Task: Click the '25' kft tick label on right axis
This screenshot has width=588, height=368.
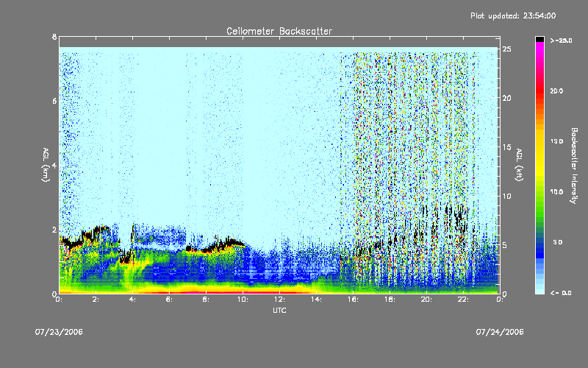Action: click(507, 49)
